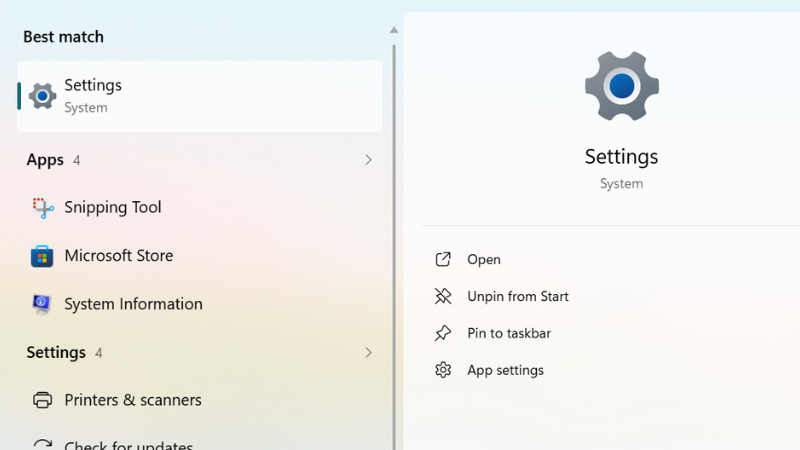
Task: Click the printer icon beside Printers & scanners
Action: tap(42, 400)
